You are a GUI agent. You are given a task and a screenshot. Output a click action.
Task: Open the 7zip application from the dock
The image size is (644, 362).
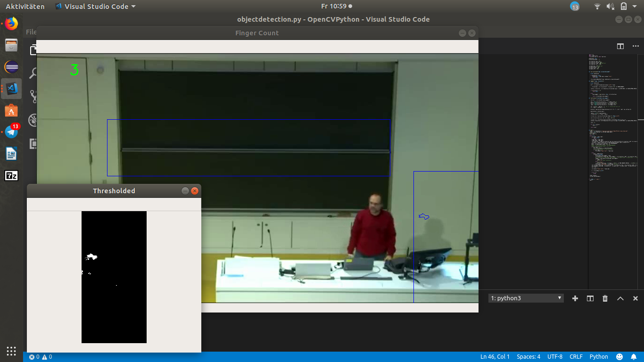pyautogui.click(x=11, y=176)
